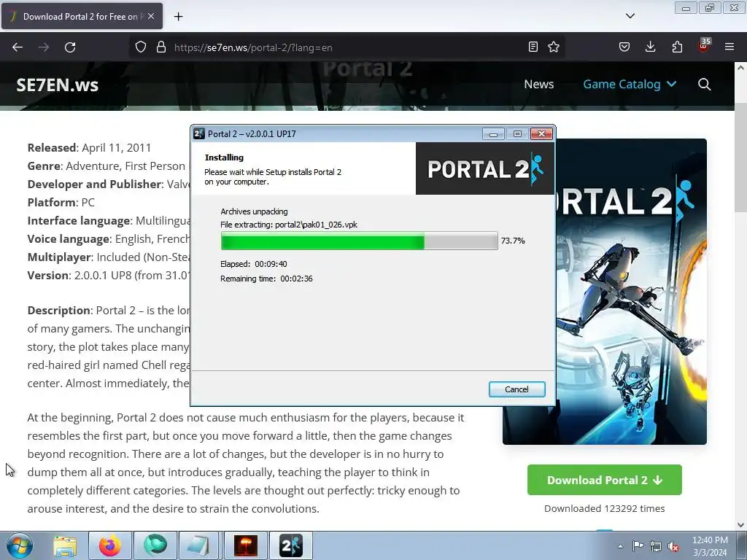Click the browser back arrow
This screenshot has height=560, width=747.
point(18,47)
